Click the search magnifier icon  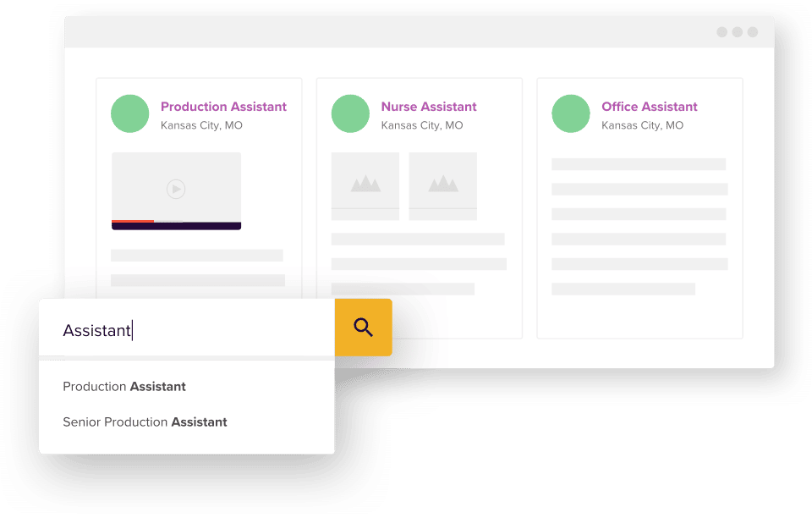pos(363,327)
